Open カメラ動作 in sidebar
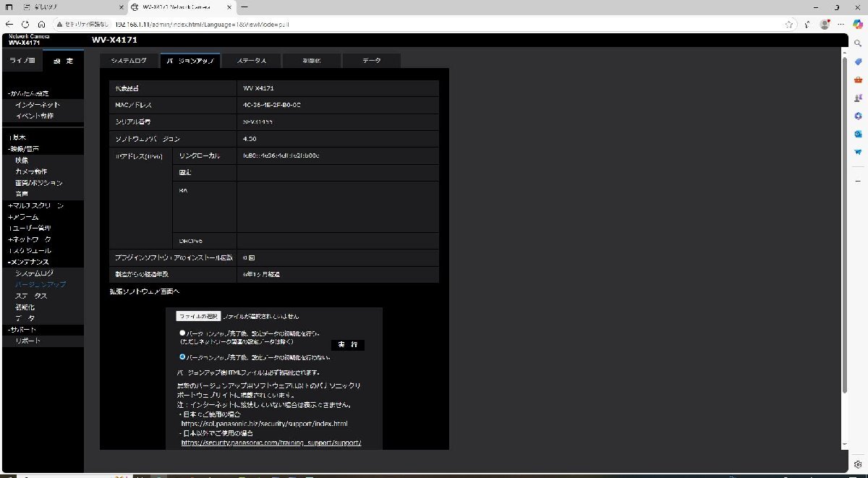Screen dimensions: 868x478 (31, 171)
